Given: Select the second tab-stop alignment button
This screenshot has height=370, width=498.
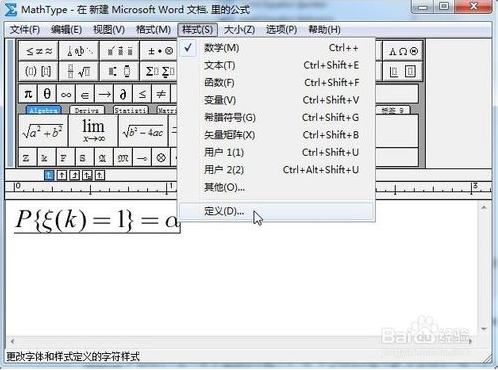Looking at the screenshot, I should click(62, 175).
